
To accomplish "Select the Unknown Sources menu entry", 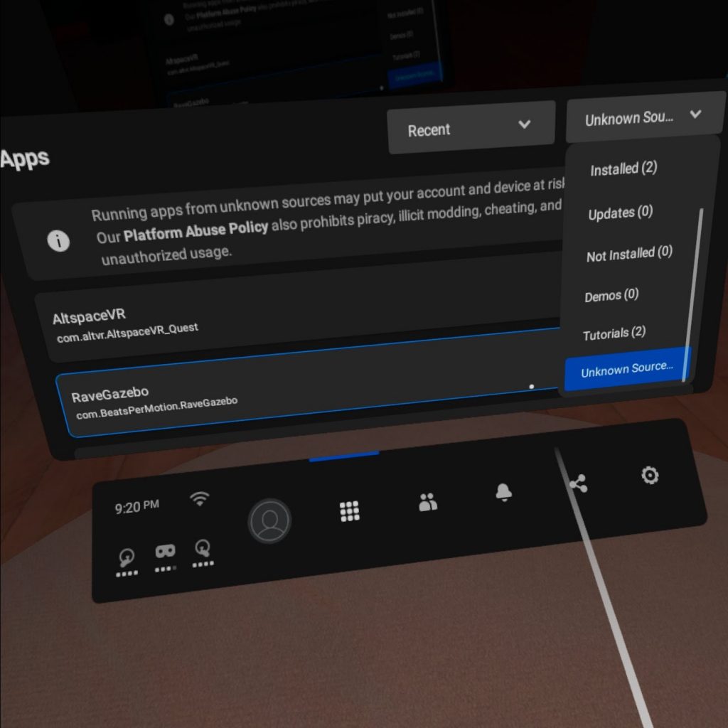I will (626, 368).
